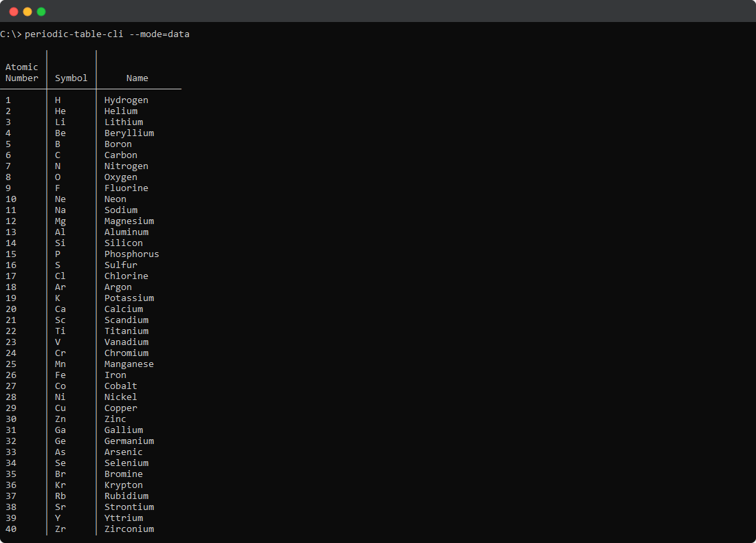This screenshot has width=756, height=543.
Task: Click atomic number 8 for Oxygen
Action: (8, 177)
